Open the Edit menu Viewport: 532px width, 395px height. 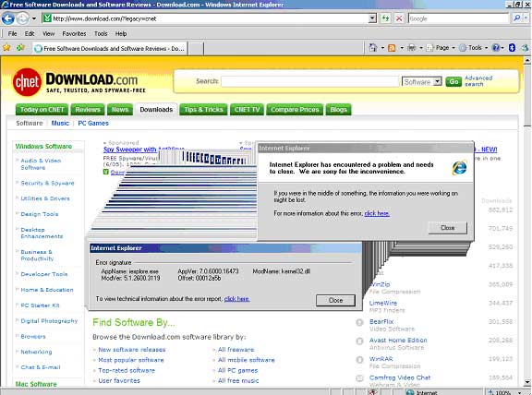pos(30,33)
